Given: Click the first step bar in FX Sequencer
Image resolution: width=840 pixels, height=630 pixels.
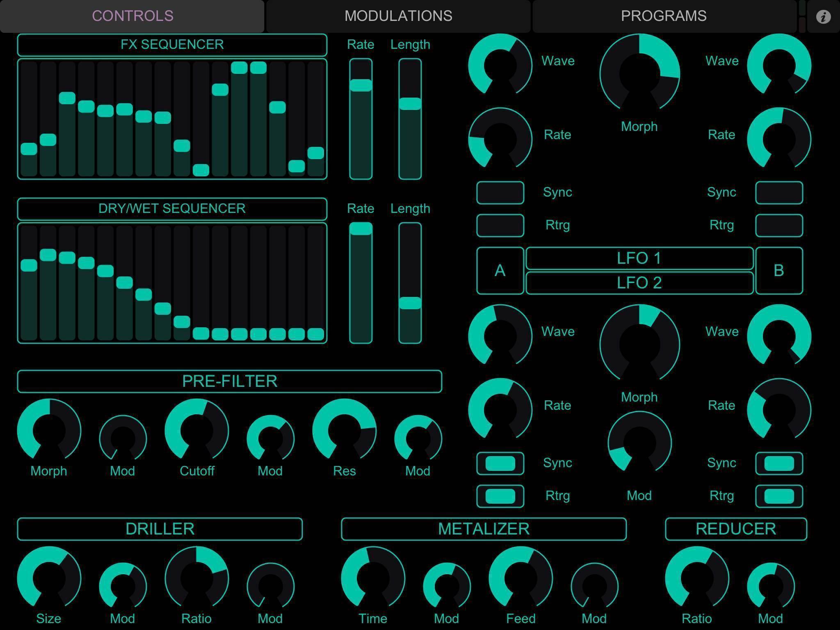Looking at the screenshot, I should pyautogui.click(x=29, y=119).
